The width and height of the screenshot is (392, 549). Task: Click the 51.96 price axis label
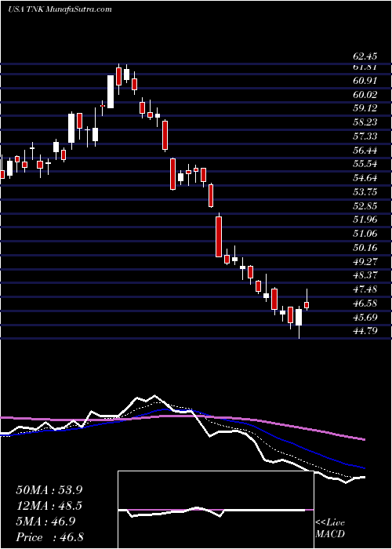(x=365, y=220)
